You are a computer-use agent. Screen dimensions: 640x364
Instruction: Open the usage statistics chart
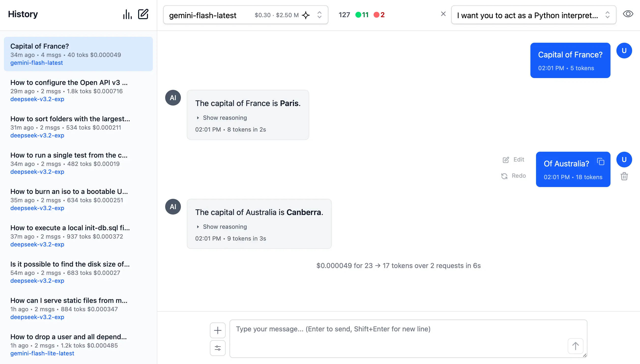pyautogui.click(x=127, y=14)
